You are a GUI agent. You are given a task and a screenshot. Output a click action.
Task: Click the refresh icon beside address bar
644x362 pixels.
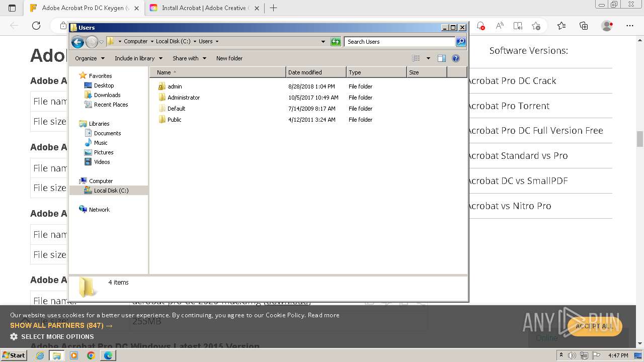click(336, 42)
